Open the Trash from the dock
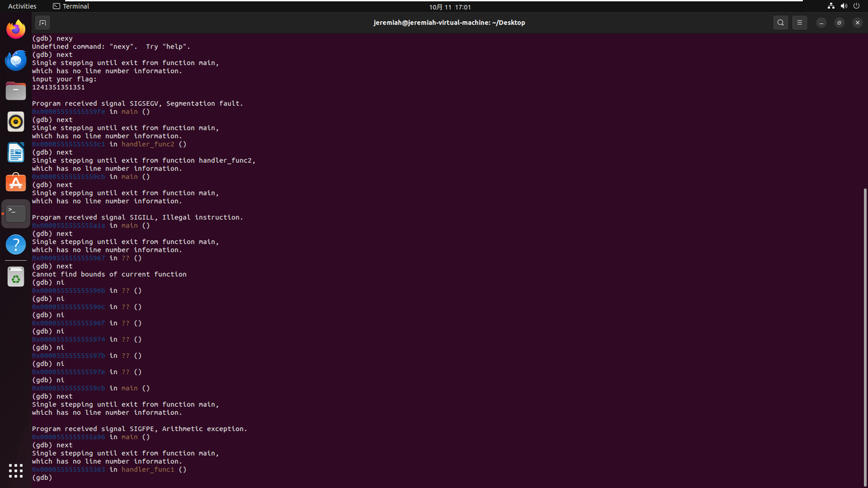868x488 pixels. pyautogui.click(x=16, y=277)
